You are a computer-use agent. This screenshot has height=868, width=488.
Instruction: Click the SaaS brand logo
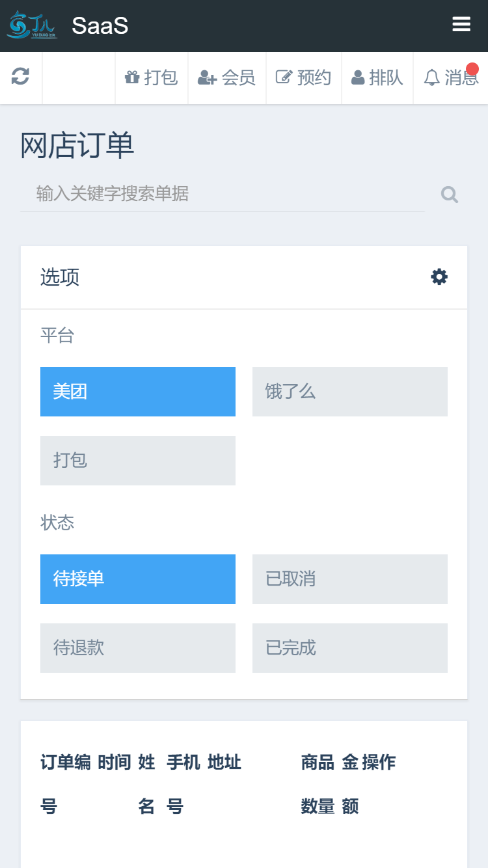tap(31, 25)
